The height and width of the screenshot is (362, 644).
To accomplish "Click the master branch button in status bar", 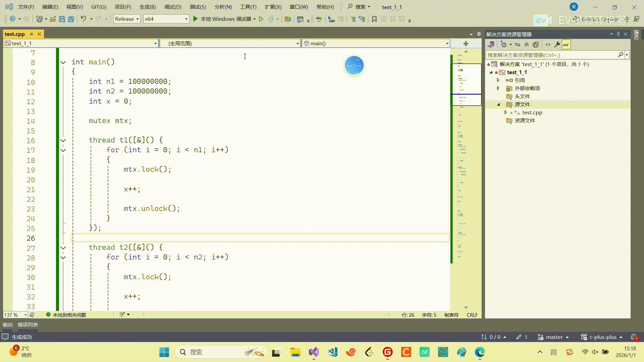I will tap(553, 337).
